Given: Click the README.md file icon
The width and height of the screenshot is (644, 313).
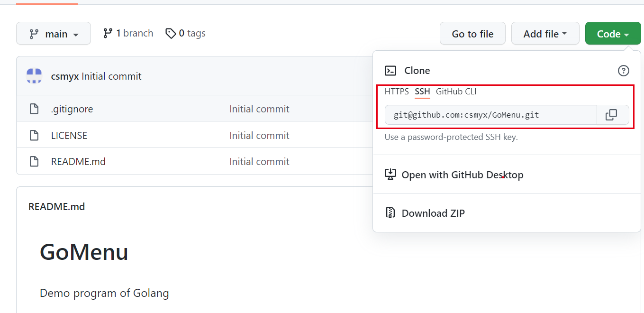Looking at the screenshot, I should 34,162.
